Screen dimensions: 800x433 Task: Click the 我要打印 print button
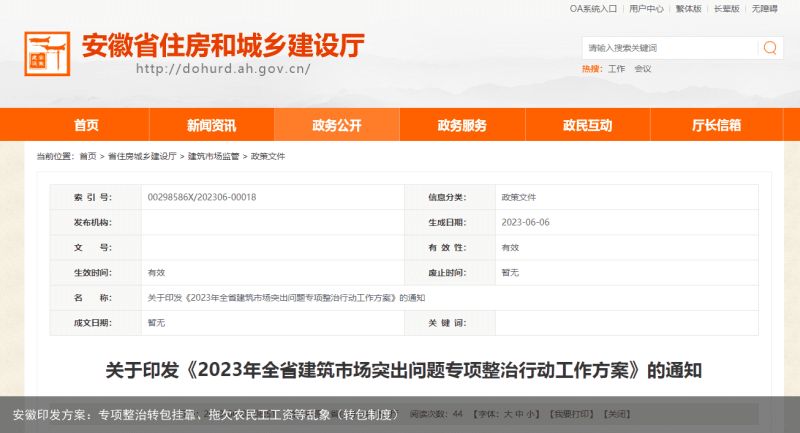coord(571,414)
